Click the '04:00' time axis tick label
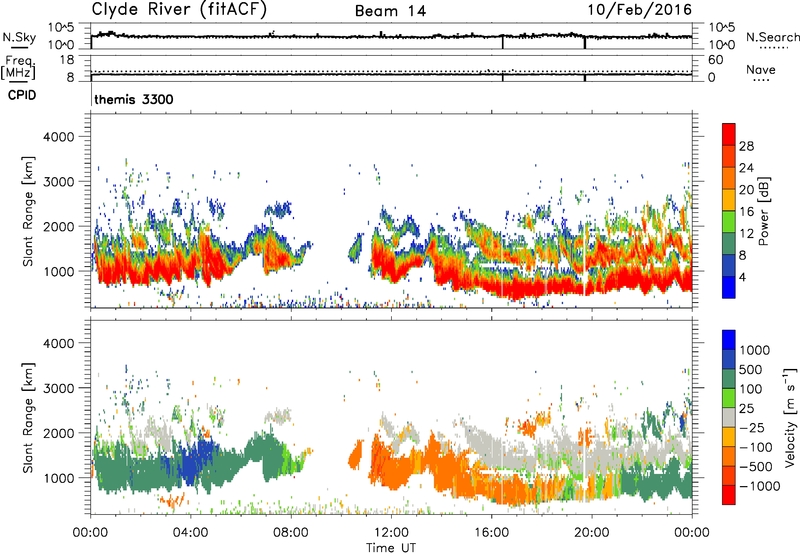This screenshot has height=554, width=800. coord(191,533)
